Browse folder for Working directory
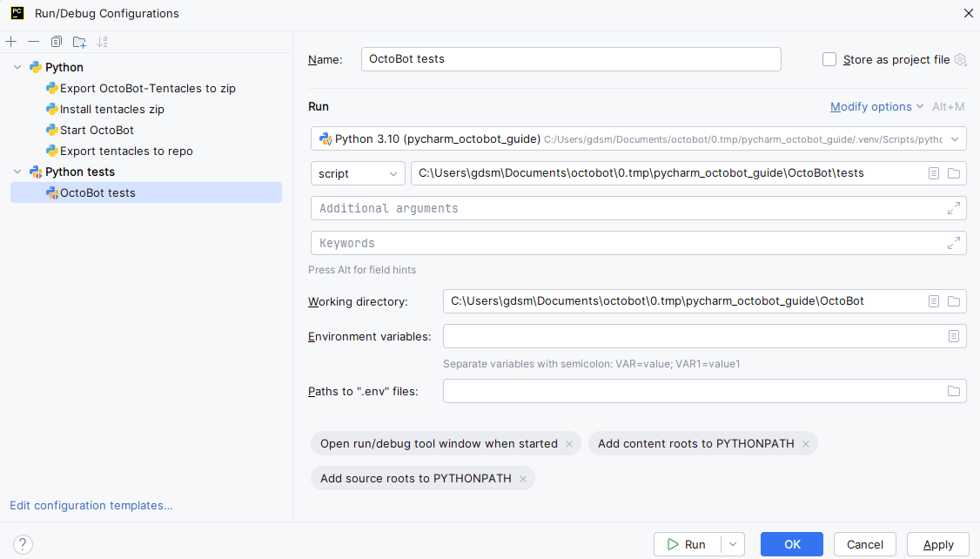 [x=954, y=301]
